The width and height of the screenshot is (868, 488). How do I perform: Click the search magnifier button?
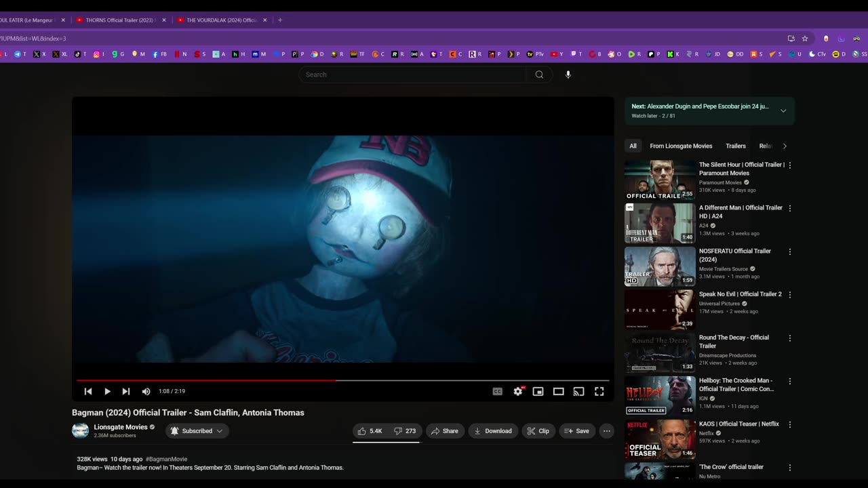pos(539,75)
